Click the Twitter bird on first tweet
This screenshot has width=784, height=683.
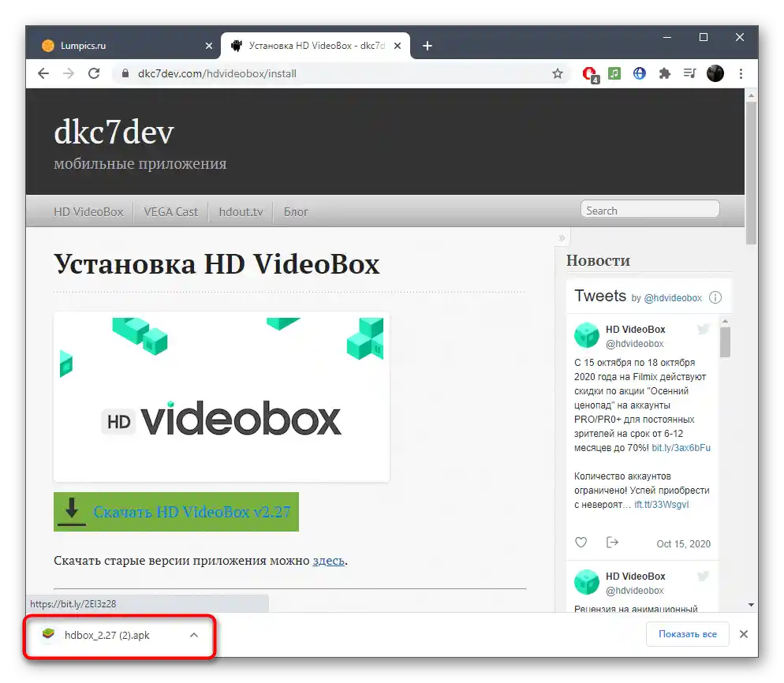click(x=704, y=329)
